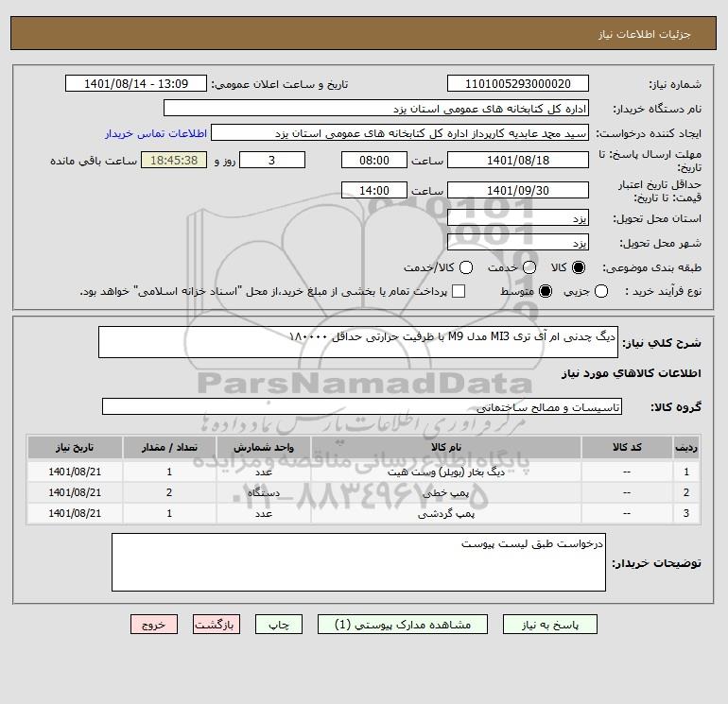Click the دستگاه unit cell

click(x=263, y=492)
